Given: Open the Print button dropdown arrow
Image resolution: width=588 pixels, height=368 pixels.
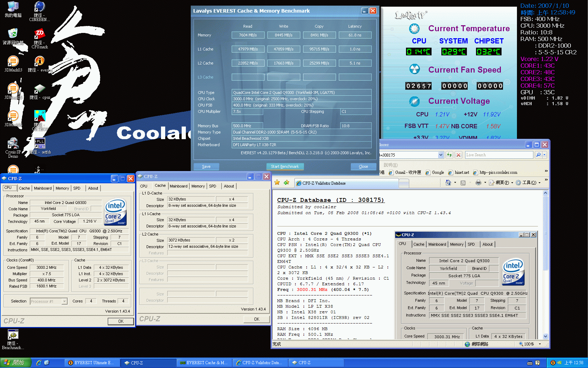Looking at the screenshot, I should [485, 183].
